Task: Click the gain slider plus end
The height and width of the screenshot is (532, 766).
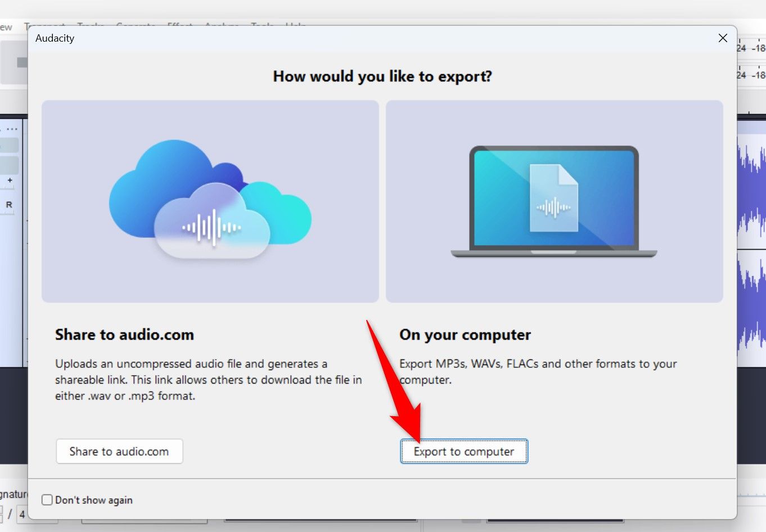Action: click(x=10, y=181)
